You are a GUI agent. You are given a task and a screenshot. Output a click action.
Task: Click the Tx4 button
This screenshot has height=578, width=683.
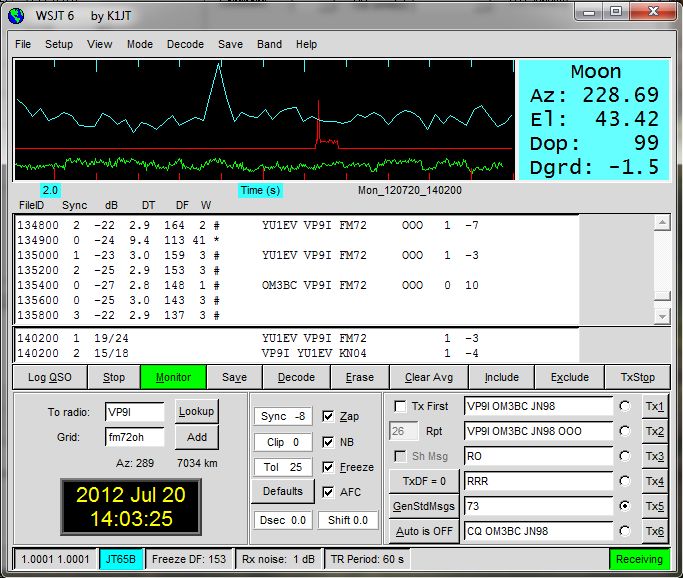[654, 481]
